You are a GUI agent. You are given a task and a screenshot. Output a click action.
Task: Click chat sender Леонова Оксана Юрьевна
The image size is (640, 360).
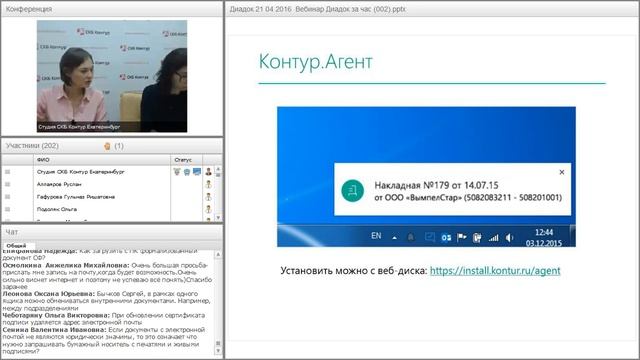pyautogui.click(x=49, y=293)
